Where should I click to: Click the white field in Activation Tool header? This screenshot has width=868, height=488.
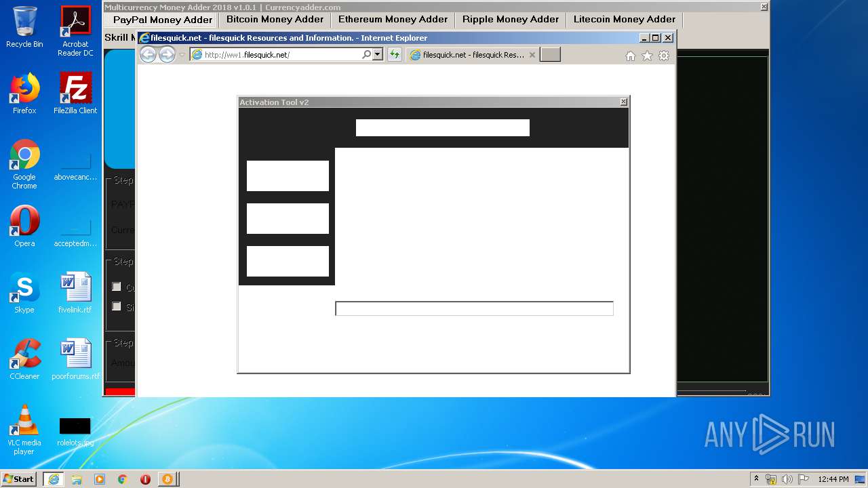[x=442, y=127]
